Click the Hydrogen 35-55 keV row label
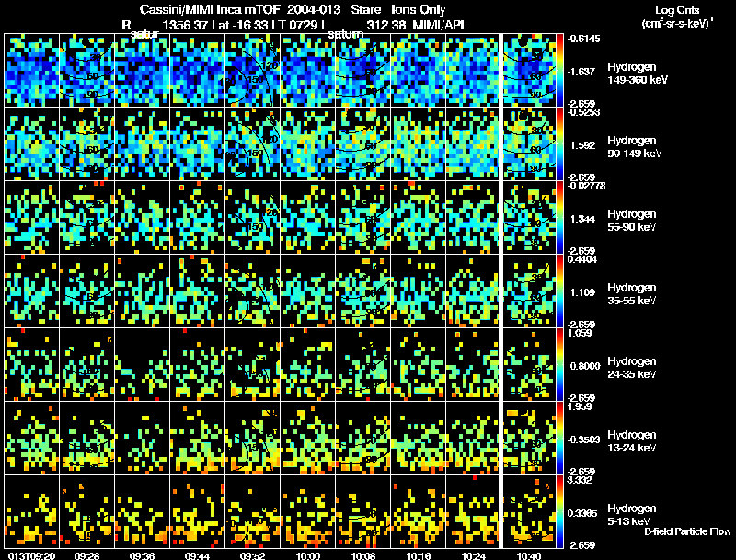This screenshot has height=560, width=736. [x=632, y=294]
